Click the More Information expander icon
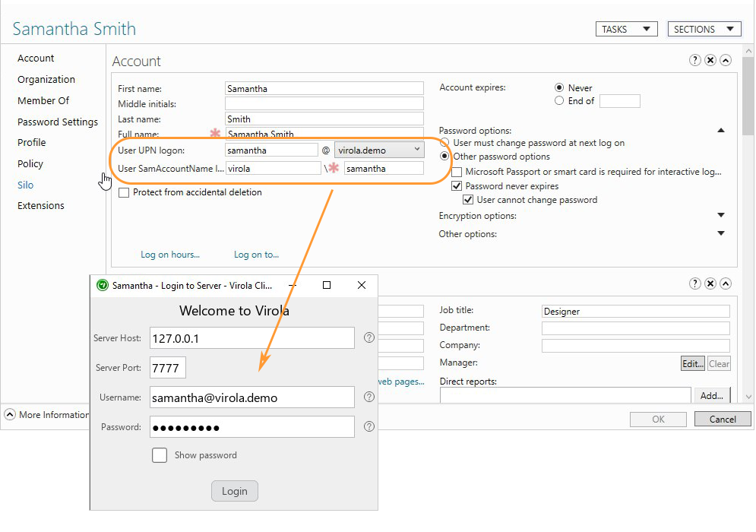 9,414
